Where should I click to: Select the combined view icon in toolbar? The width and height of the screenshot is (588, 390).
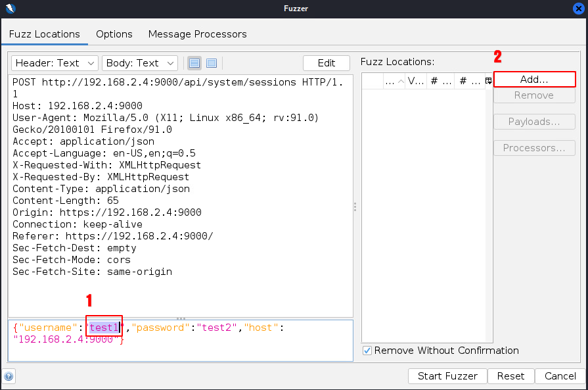pos(212,63)
